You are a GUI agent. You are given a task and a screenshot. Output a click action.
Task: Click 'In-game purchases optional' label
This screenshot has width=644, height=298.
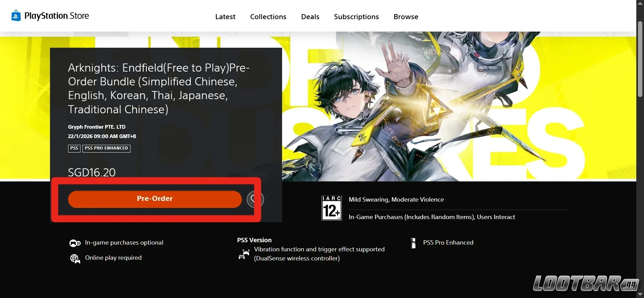tap(124, 243)
